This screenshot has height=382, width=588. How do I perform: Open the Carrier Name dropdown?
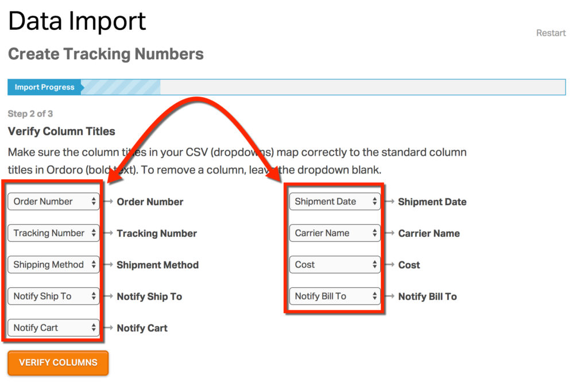coord(335,233)
